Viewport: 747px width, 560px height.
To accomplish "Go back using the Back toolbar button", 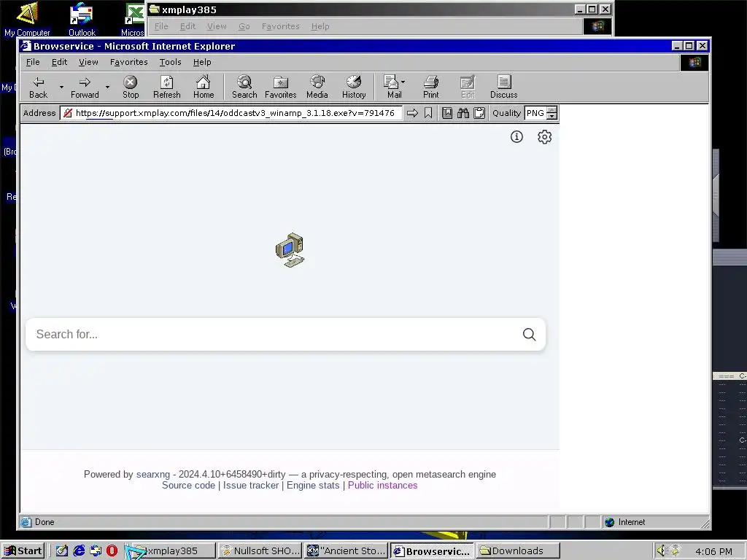I will [x=38, y=87].
